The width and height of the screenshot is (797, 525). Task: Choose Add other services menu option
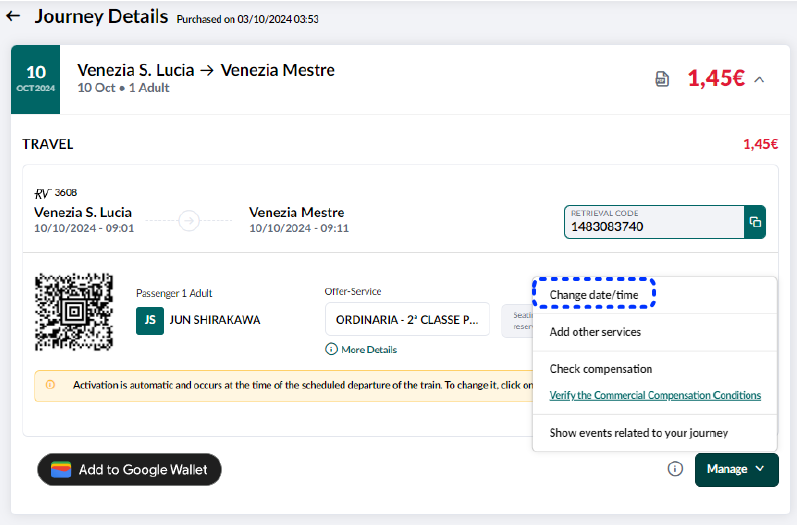(x=595, y=332)
